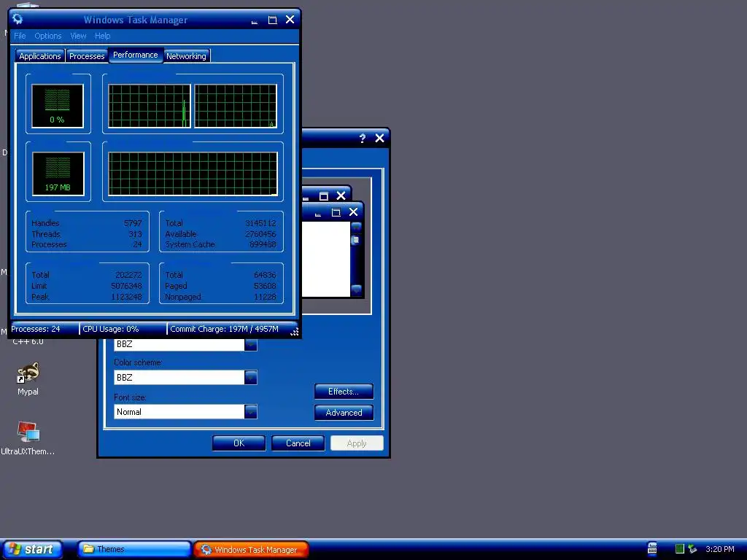Click Kernel Memory Nonpaged 11228
747x560 pixels.
point(265,297)
